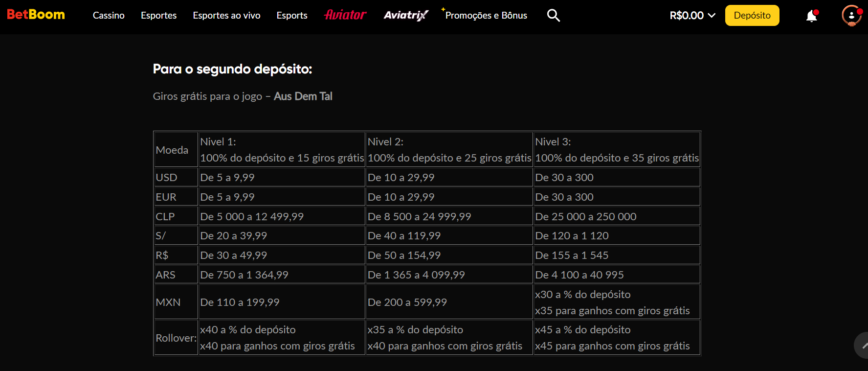Click the yellow Depósito button

click(752, 15)
